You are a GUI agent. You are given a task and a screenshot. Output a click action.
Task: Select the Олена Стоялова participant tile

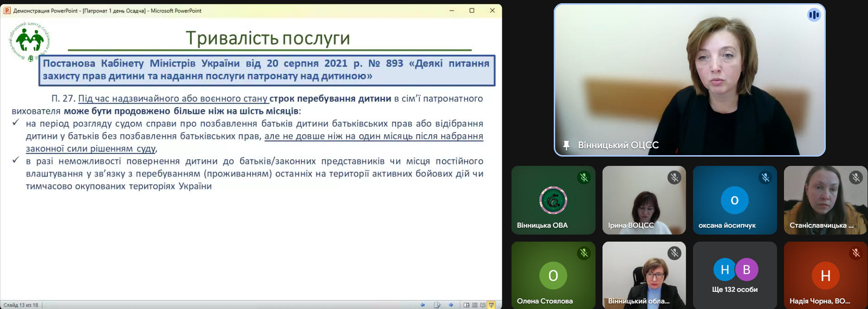coord(553,275)
